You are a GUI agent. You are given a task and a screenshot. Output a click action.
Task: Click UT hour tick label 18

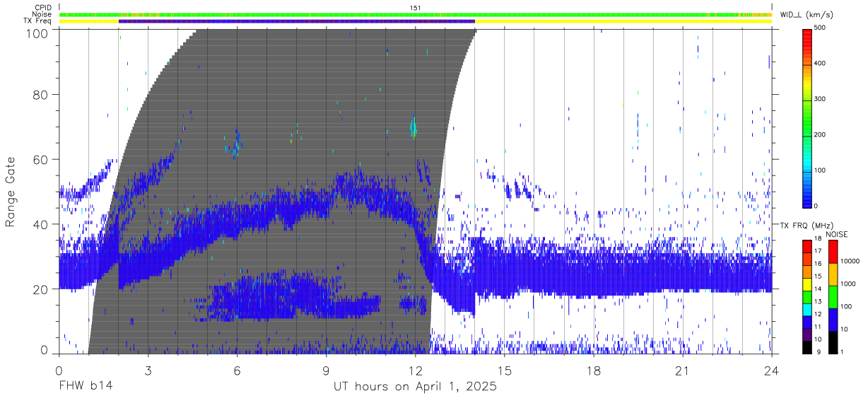[x=594, y=371]
